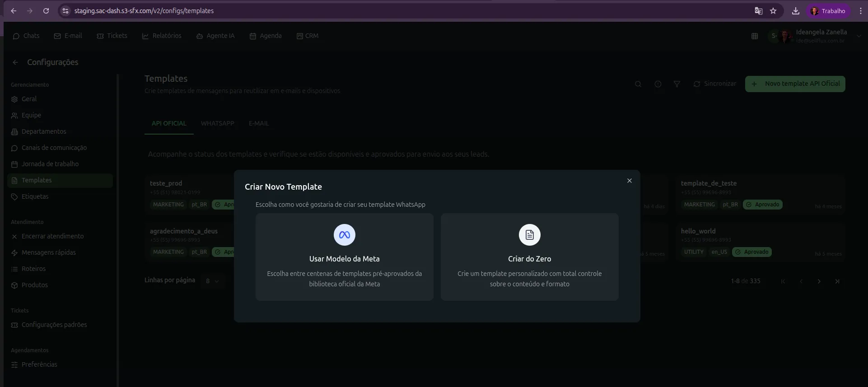
Task: Open the apps grid icon in the header
Action: pyautogui.click(x=755, y=36)
